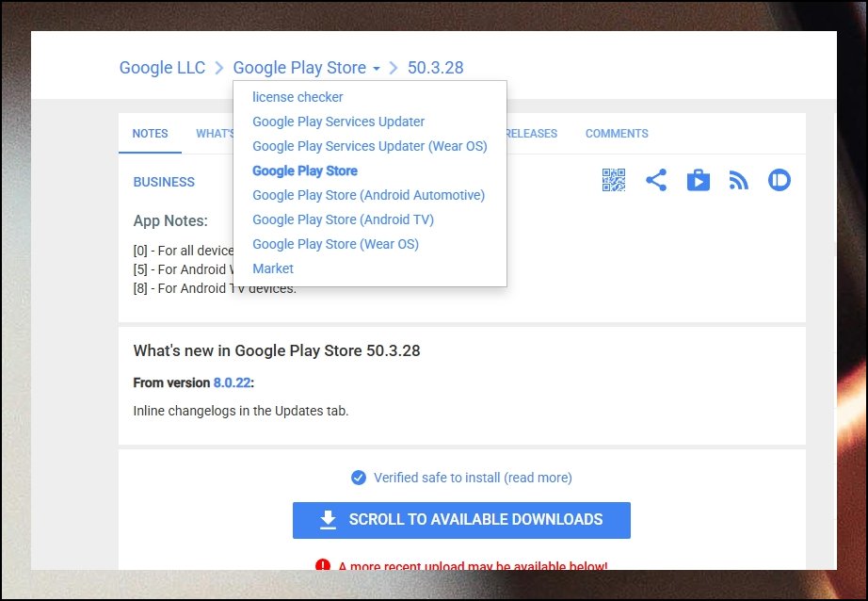868x601 pixels.
Task: Click the What's new in Google Play Store heading
Action: click(x=276, y=350)
